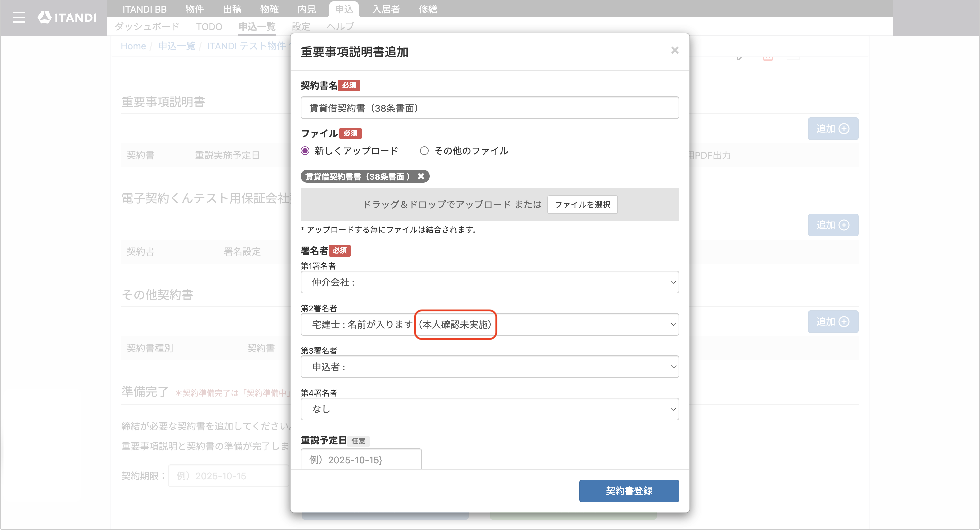
Task: Click the 重説予定日 date field
Action: click(x=361, y=459)
